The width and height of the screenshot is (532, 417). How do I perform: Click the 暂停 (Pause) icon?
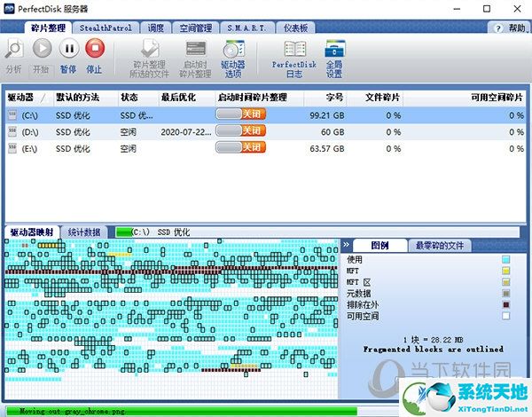pyautogui.click(x=67, y=49)
